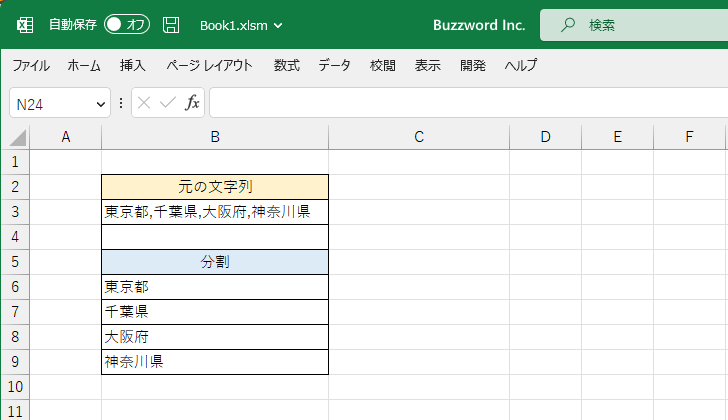728x420 pixels.
Task: Open the Book1.xlsm file name dropdown
Action: point(241,26)
